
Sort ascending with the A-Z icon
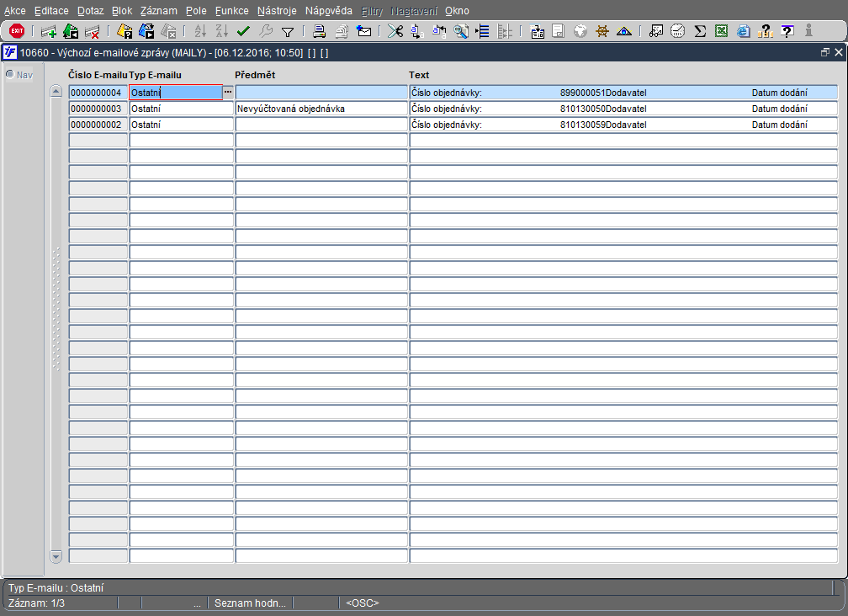click(x=200, y=31)
